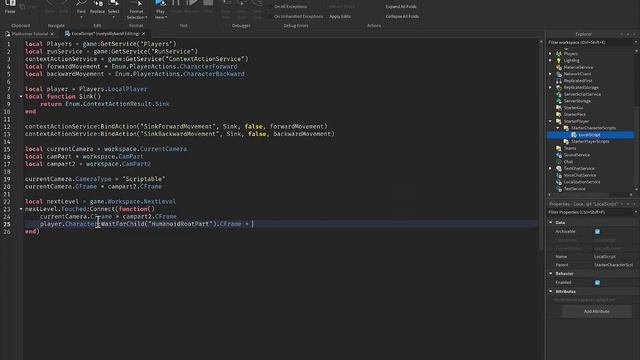Viewport: 640px width, 360px height.
Task: Click the Replace tool icon
Action: click(98, 4)
